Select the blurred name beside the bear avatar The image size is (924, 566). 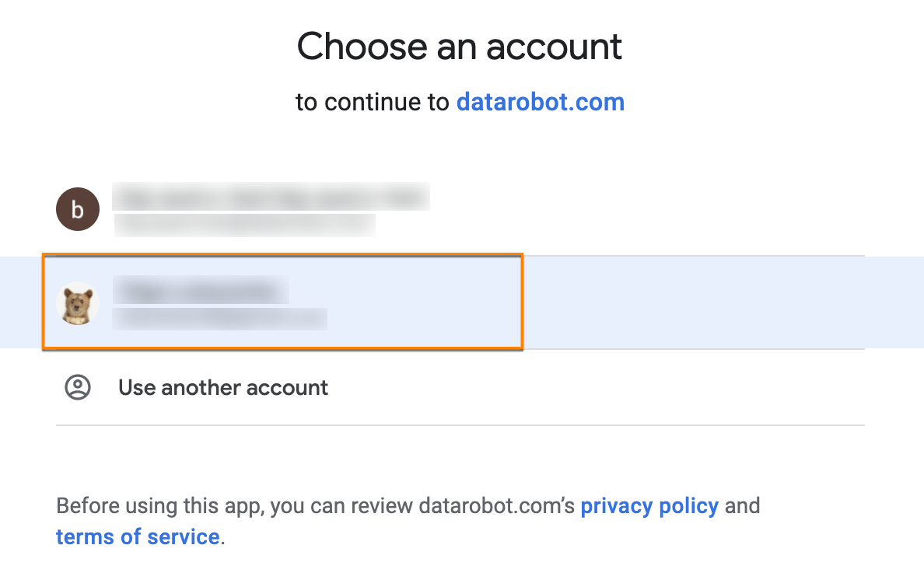[x=201, y=290]
